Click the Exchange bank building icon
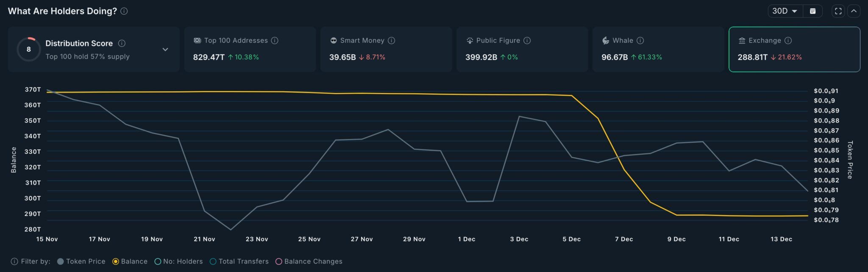 [742, 40]
